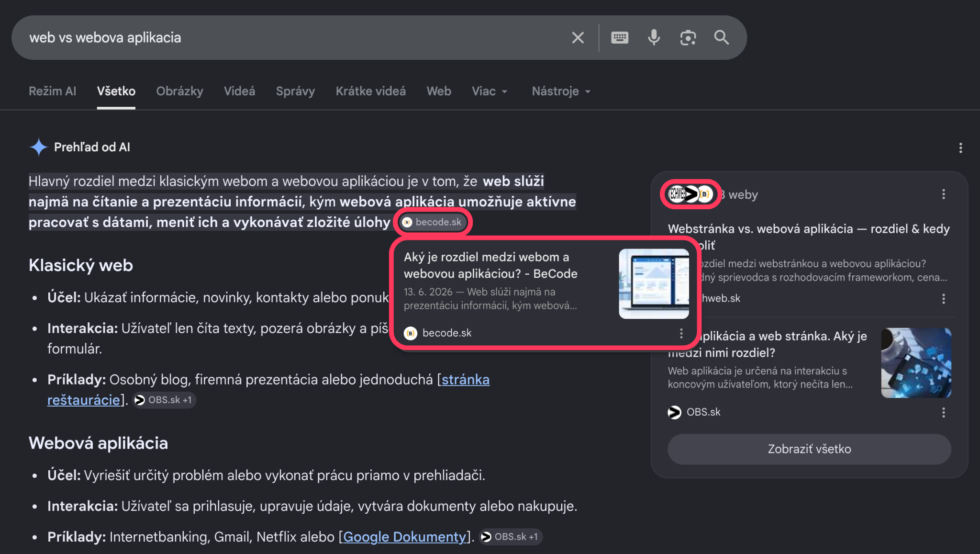Open the Krátke videá tab
The image size is (980, 554).
(370, 91)
